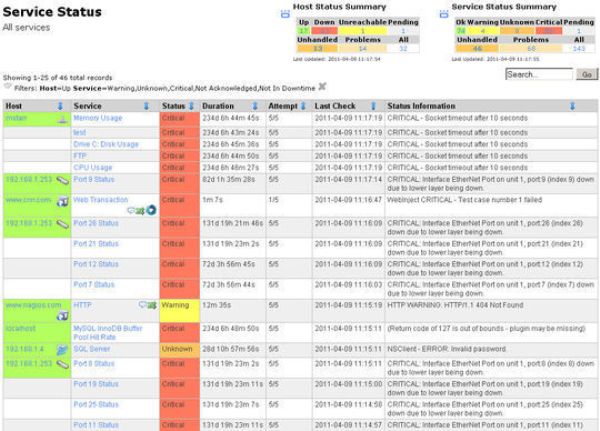Screen dimensions: 600x431
Task: Click the comment icon in the HTTP service row
Action: [143, 306]
